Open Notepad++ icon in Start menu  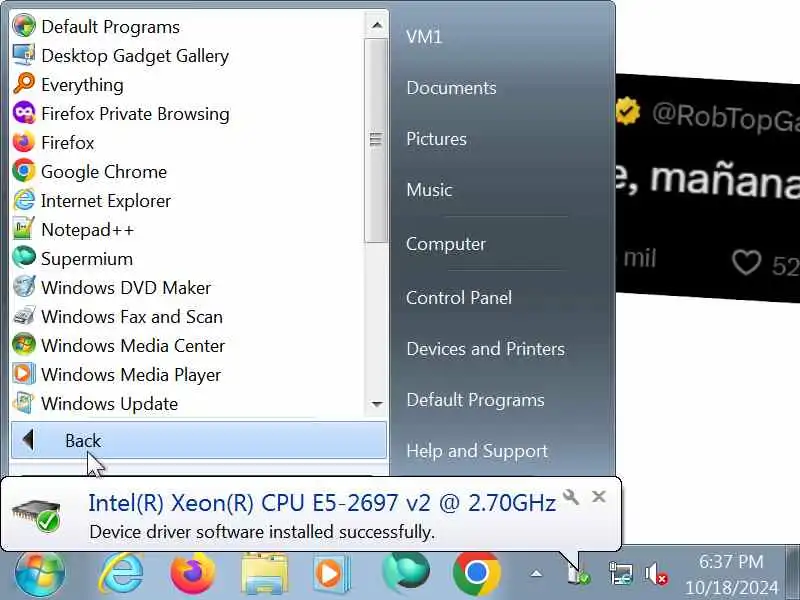[23, 229]
